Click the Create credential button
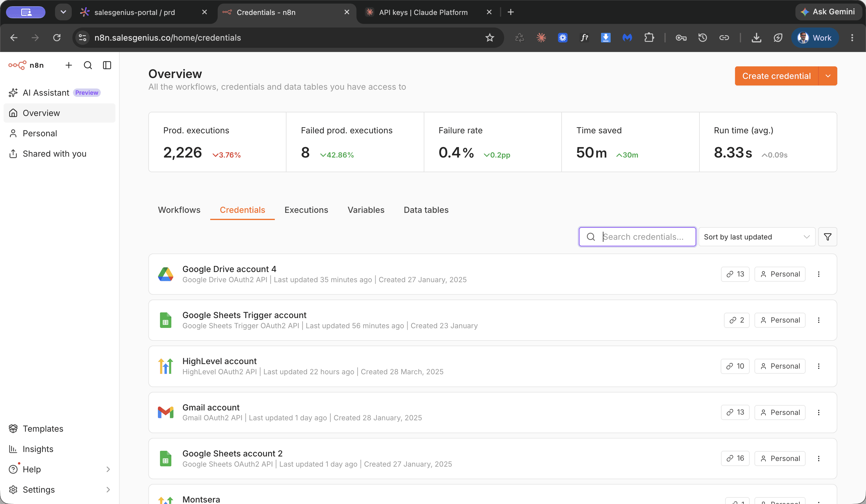The width and height of the screenshot is (866, 504). pyautogui.click(x=776, y=76)
